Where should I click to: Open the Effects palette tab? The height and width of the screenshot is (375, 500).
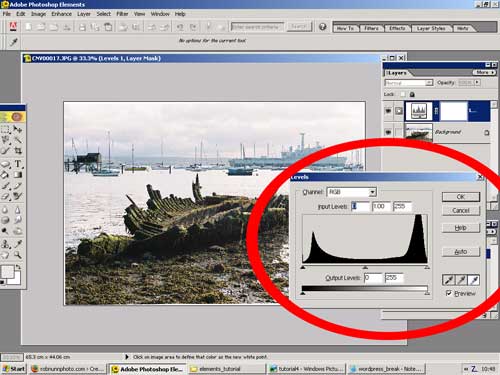tap(397, 28)
